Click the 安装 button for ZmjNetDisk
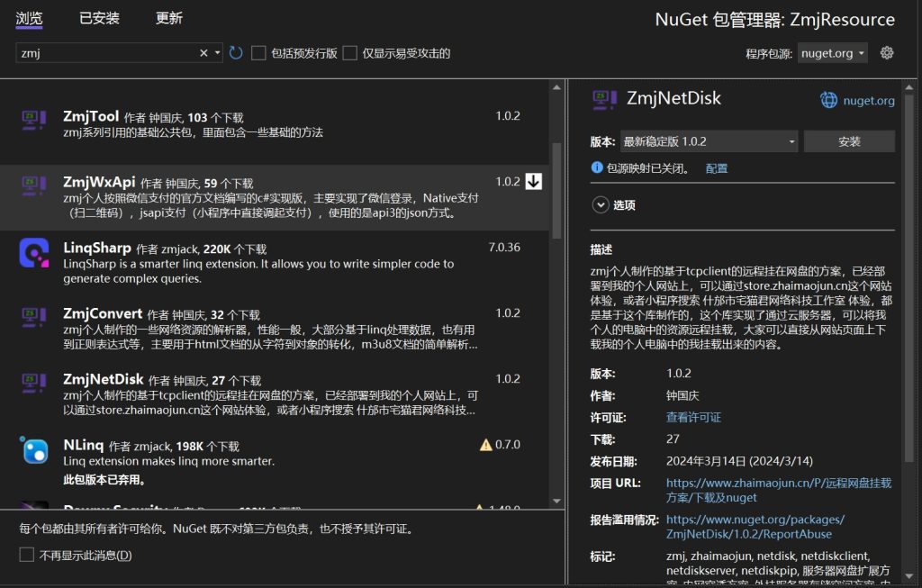922x588 pixels. point(847,142)
